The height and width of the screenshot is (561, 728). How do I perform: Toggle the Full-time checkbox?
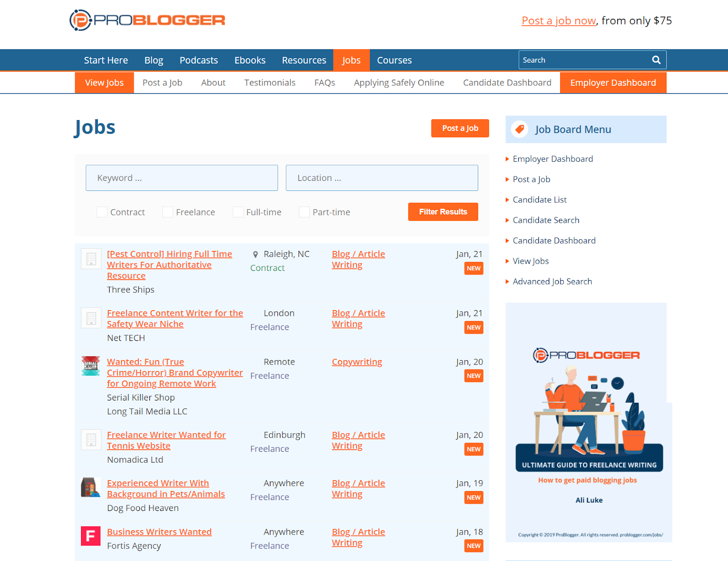pos(238,212)
